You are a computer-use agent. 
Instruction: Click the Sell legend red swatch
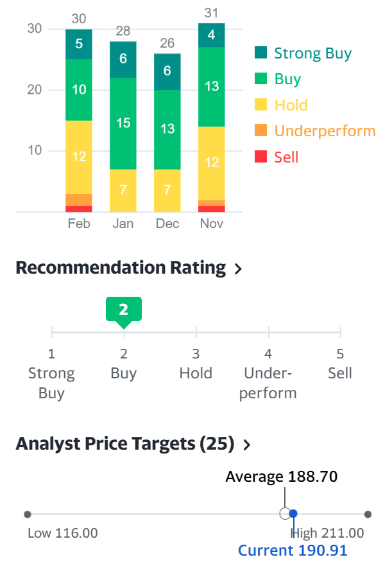pos(261,157)
